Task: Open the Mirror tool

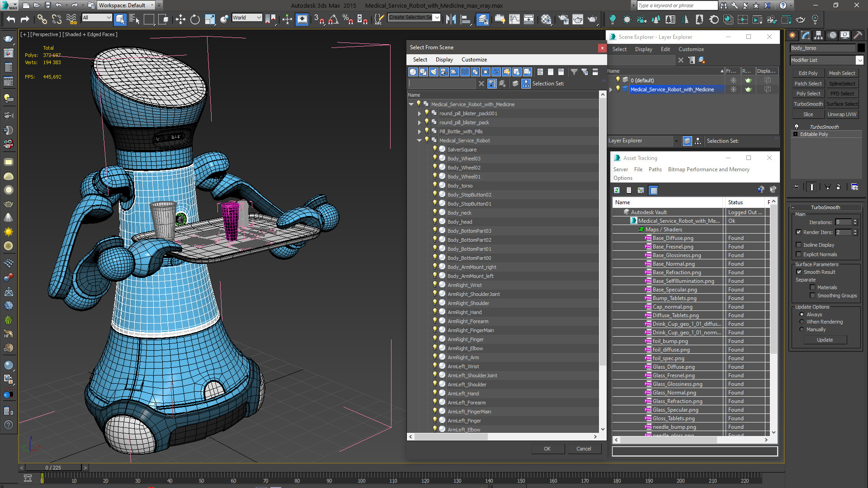Action: click(451, 19)
